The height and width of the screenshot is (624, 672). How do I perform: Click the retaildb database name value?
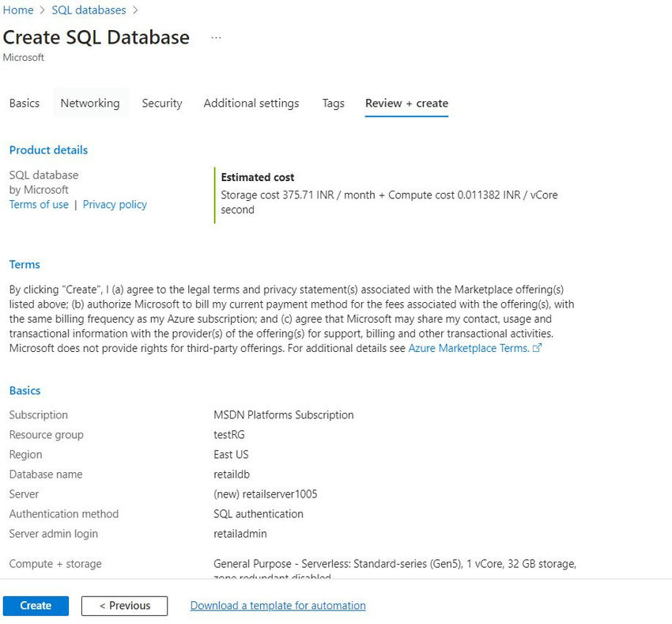coord(232,475)
